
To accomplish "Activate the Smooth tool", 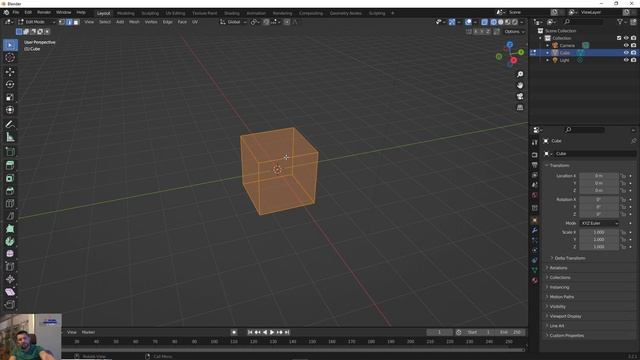I will pyautogui.click(x=10, y=254).
